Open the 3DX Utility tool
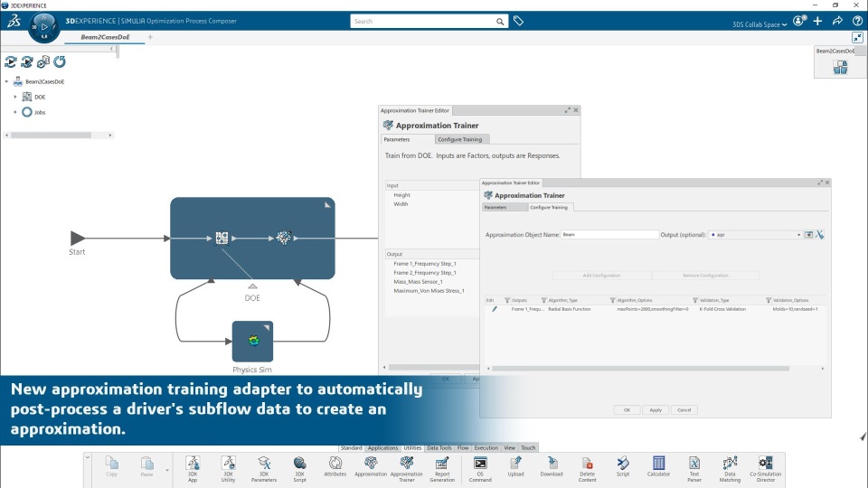Viewport: 868px width, 488px height. click(228, 468)
